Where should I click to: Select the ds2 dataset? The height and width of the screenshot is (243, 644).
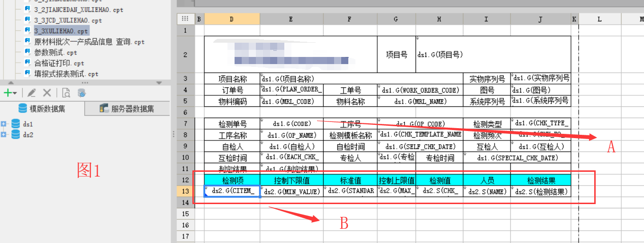[x=28, y=135]
